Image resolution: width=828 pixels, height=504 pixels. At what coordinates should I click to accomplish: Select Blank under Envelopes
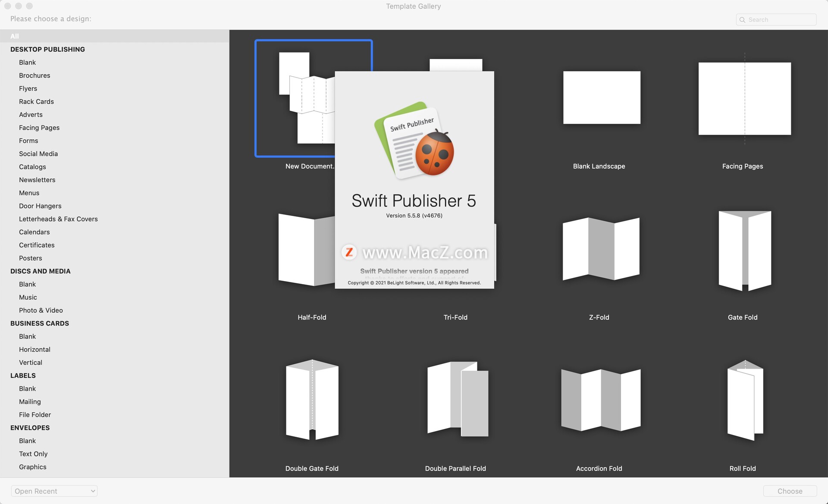pyautogui.click(x=27, y=441)
